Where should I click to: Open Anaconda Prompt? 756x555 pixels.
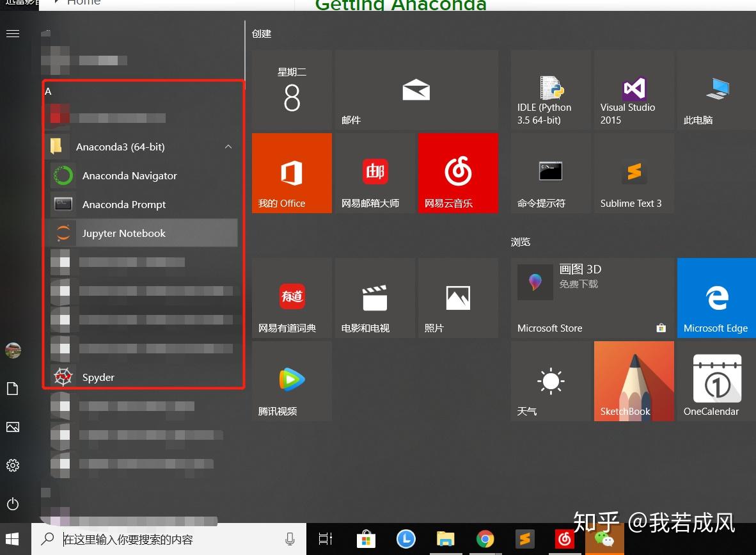point(123,204)
